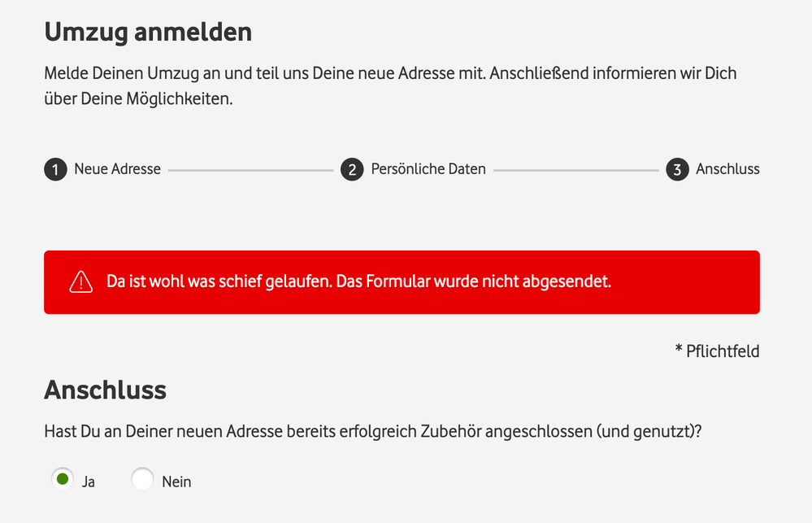Click the step 1 circle icon
Screen dimensions: 812x523
pos(55,170)
